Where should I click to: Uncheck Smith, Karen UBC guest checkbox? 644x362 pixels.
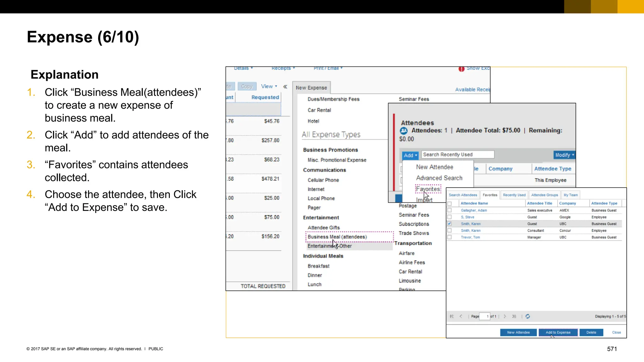[x=449, y=224]
